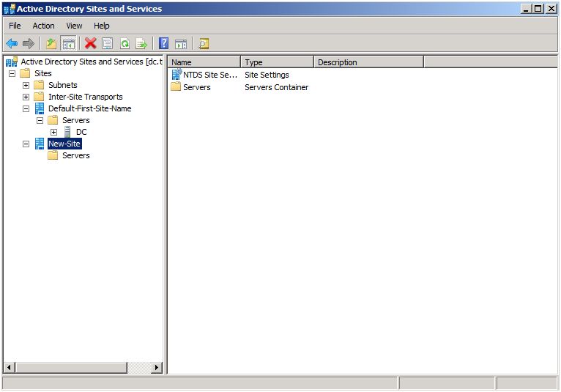Click the Export List toolbar icon
Viewport: 561px width, 392px height.
(x=141, y=44)
